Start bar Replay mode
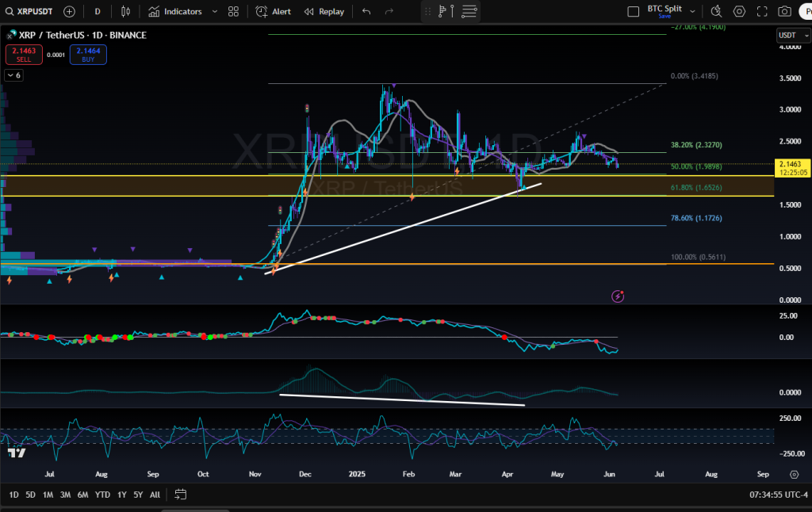The height and width of the screenshot is (512, 812). point(324,11)
